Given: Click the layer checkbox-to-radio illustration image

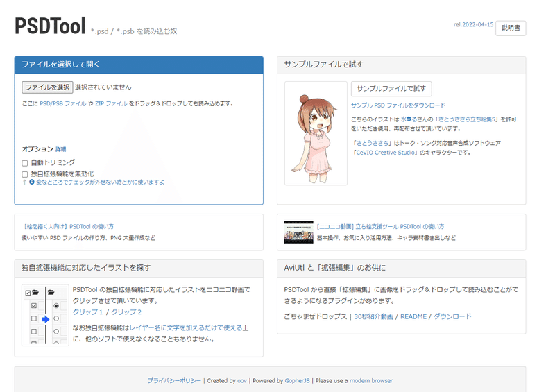Looking at the screenshot, I should (x=45, y=315).
